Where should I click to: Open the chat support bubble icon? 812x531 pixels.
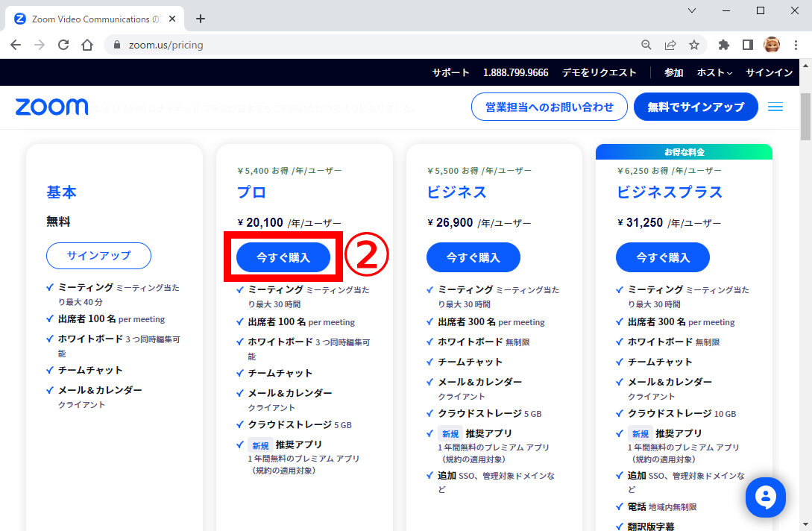[x=765, y=497]
